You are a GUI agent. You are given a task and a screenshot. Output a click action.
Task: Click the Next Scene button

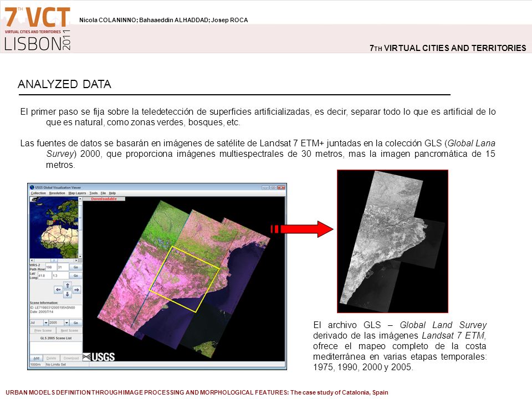[x=69, y=330]
